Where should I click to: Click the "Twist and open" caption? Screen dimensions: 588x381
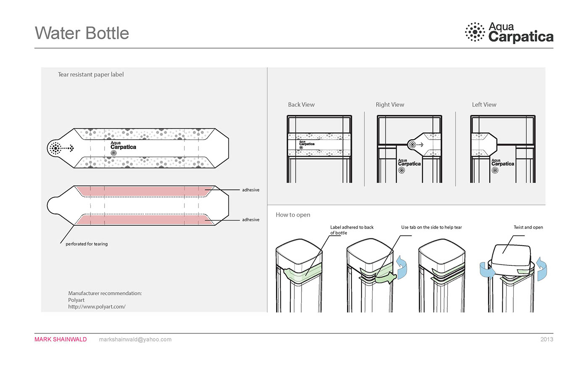(528, 228)
